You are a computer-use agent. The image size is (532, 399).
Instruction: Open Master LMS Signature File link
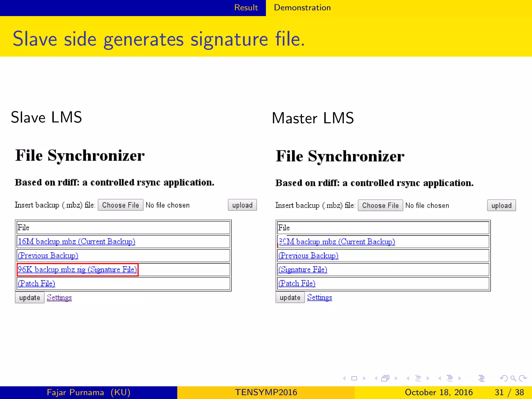pos(303,269)
